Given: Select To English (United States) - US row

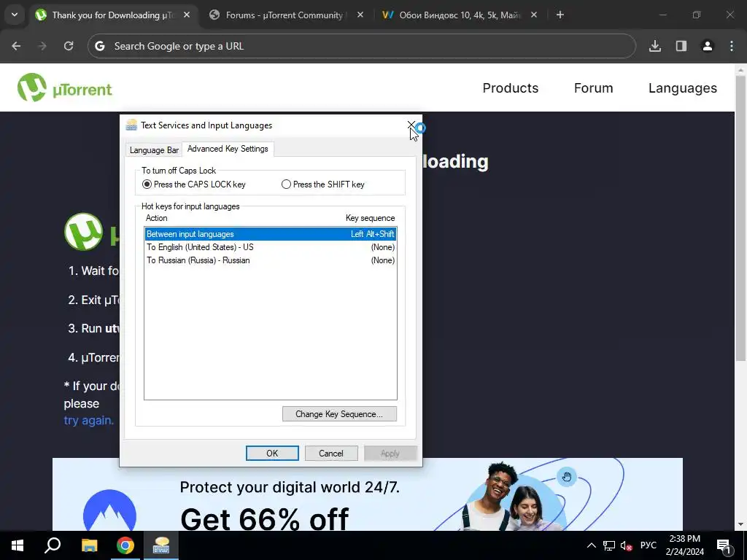Looking at the screenshot, I should [x=270, y=247].
